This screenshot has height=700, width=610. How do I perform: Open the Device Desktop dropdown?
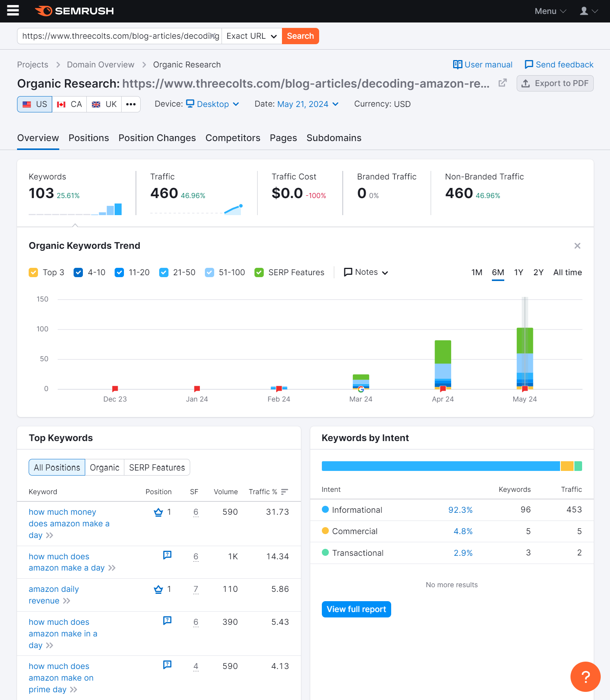(213, 104)
